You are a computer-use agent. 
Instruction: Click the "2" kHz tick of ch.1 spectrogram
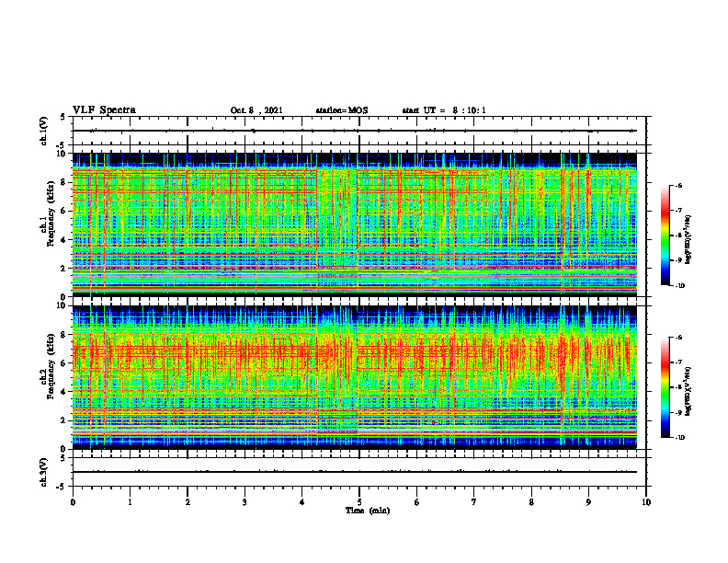[64, 268]
